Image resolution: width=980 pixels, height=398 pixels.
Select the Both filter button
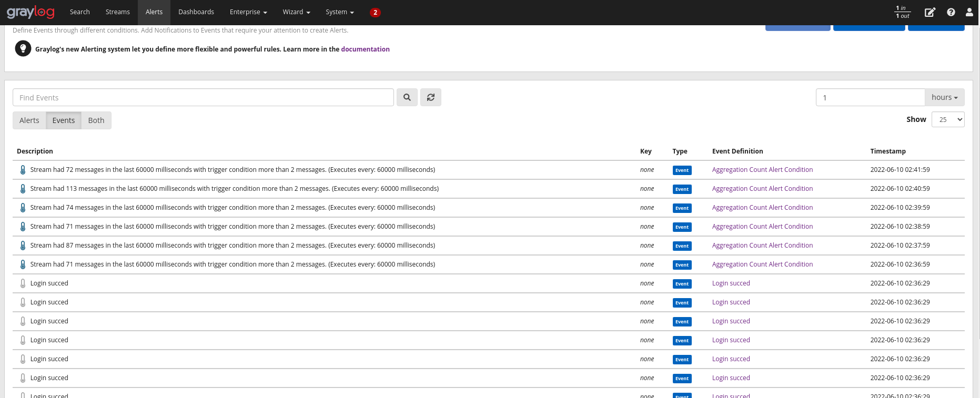(96, 120)
